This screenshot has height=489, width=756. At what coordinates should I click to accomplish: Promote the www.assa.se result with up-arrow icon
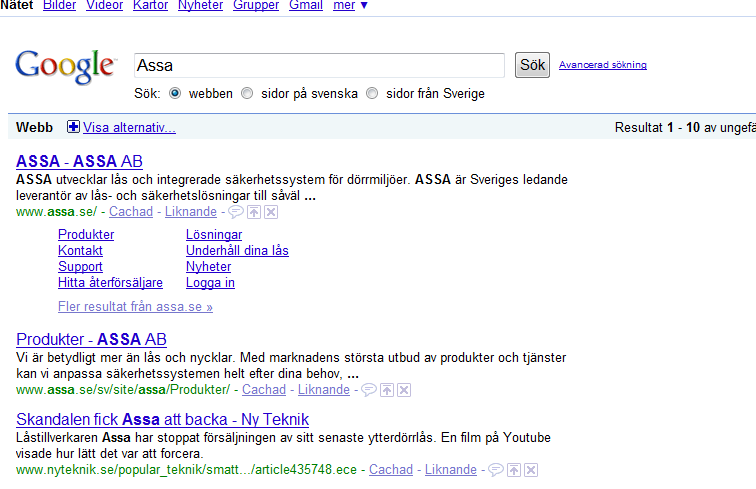(x=254, y=212)
